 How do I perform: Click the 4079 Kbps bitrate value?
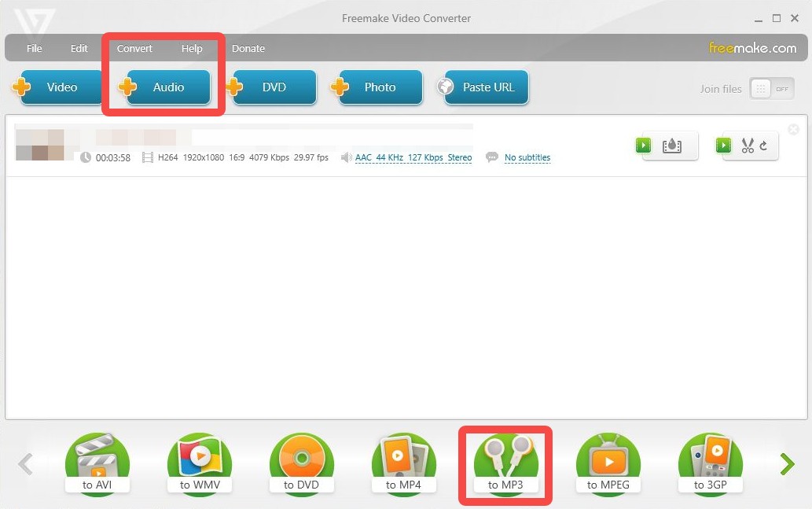(270, 157)
